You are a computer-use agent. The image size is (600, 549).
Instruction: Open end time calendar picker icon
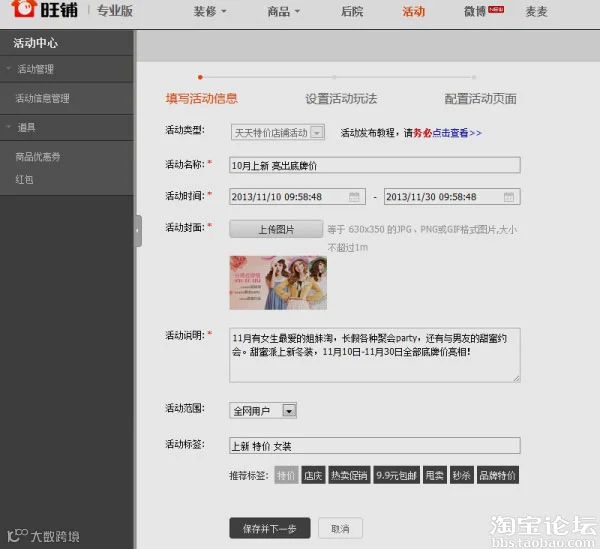pyautogui.click(x=509, y=197)
